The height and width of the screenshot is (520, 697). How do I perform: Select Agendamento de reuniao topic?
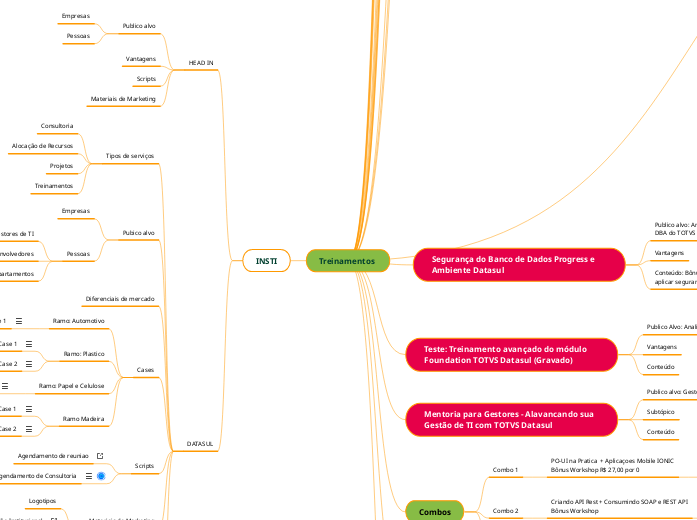pyautogui.click(x=53, y=456)
